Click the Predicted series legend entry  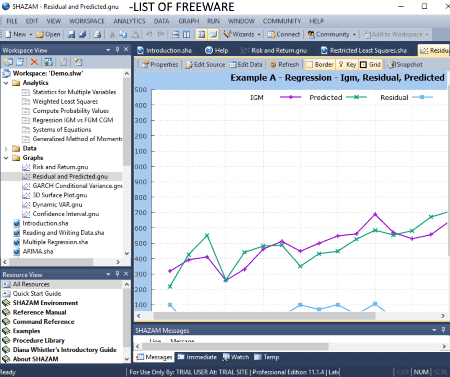338,97
